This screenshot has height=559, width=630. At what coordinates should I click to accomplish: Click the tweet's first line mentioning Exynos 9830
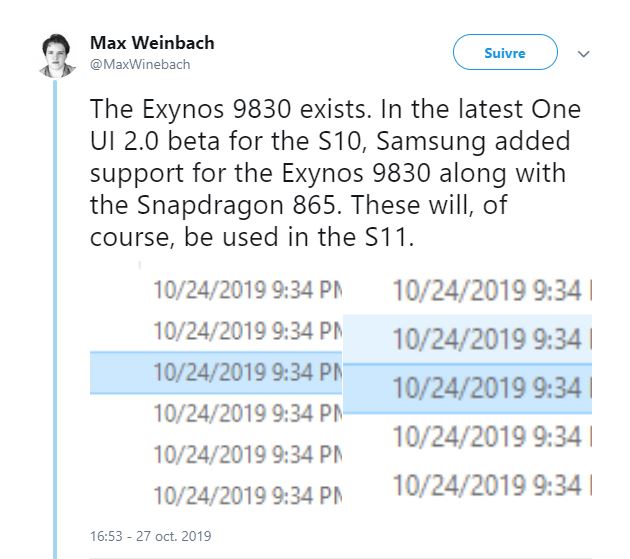(x=335, y=109)
